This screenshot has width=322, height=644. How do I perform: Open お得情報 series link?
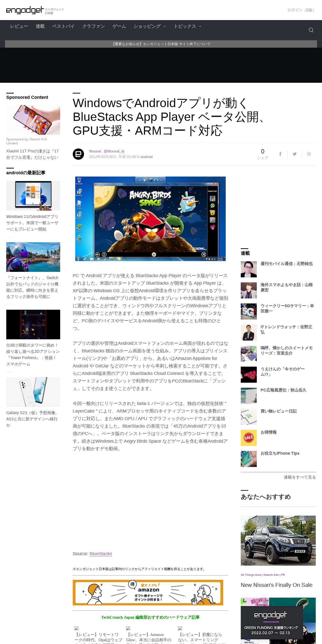[269, 432]
